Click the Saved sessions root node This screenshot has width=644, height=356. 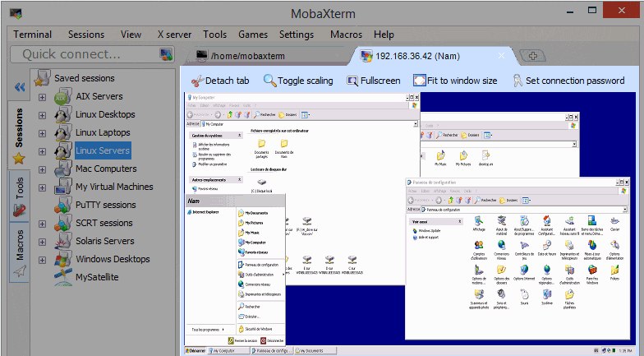point(84,78)
